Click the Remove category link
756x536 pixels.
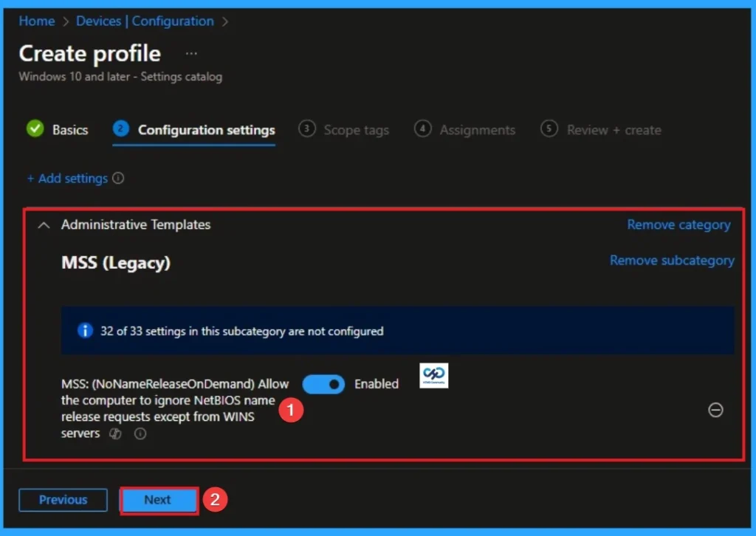(678, 224)
